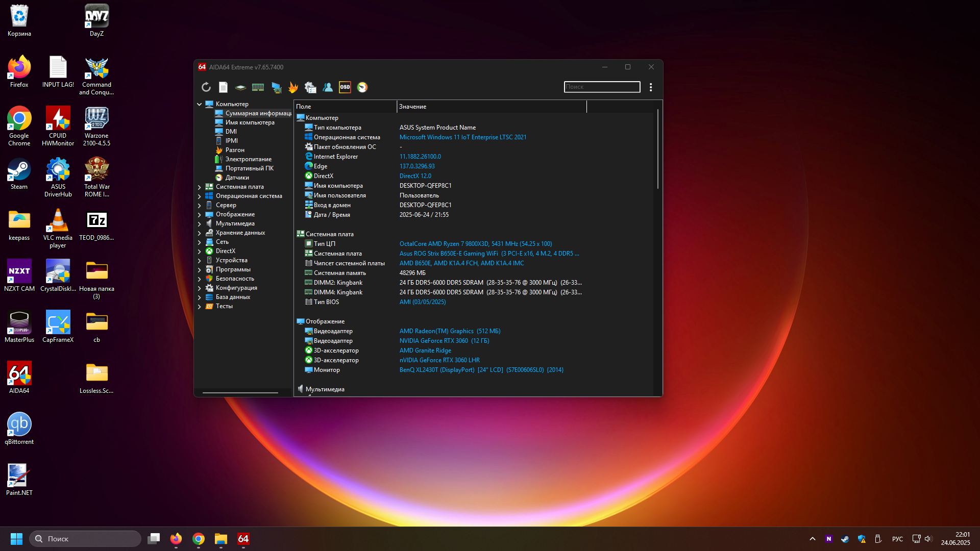Expand the Хранение данных tree node
The image size is (980, 551).
coord(200,233)
